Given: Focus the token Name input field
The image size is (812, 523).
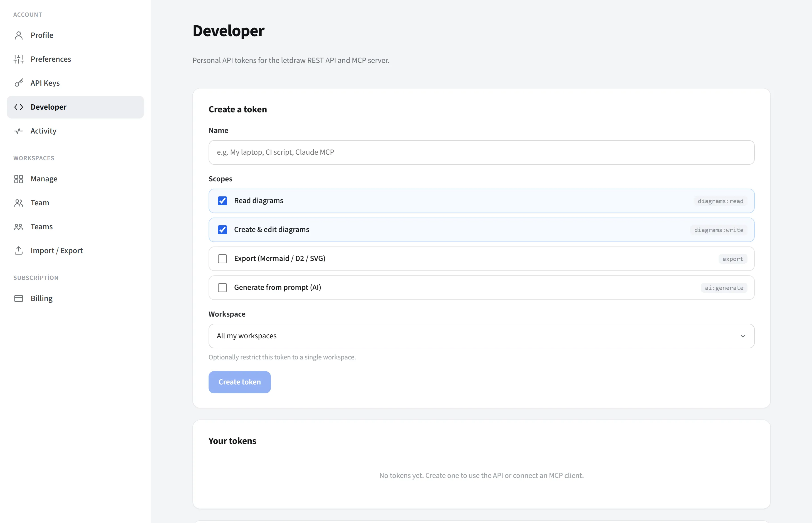Looking at the screenshot, I should click(x=481, y=152).
